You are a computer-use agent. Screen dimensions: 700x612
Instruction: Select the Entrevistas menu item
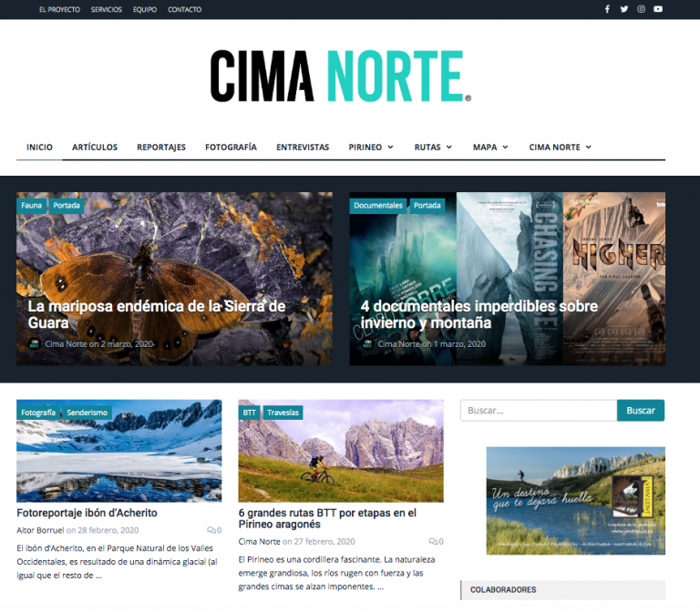pyautogui.click(x=303, y=147)
